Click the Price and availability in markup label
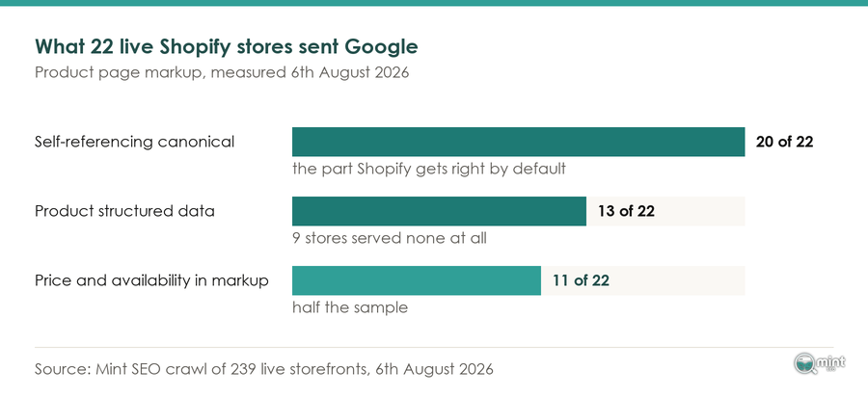 [x=151, y=280]
